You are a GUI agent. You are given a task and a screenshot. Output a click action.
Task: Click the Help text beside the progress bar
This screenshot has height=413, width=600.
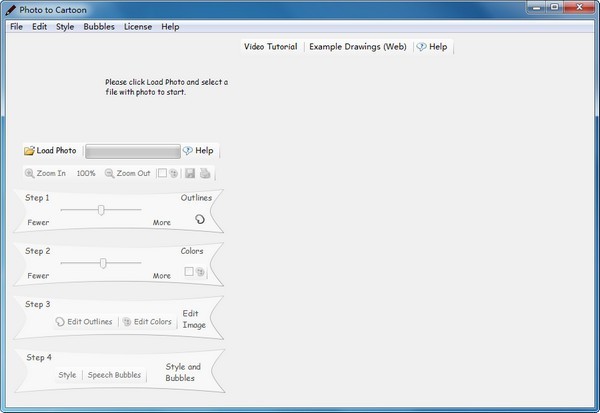pyautogui.click(x=204, y=150)
